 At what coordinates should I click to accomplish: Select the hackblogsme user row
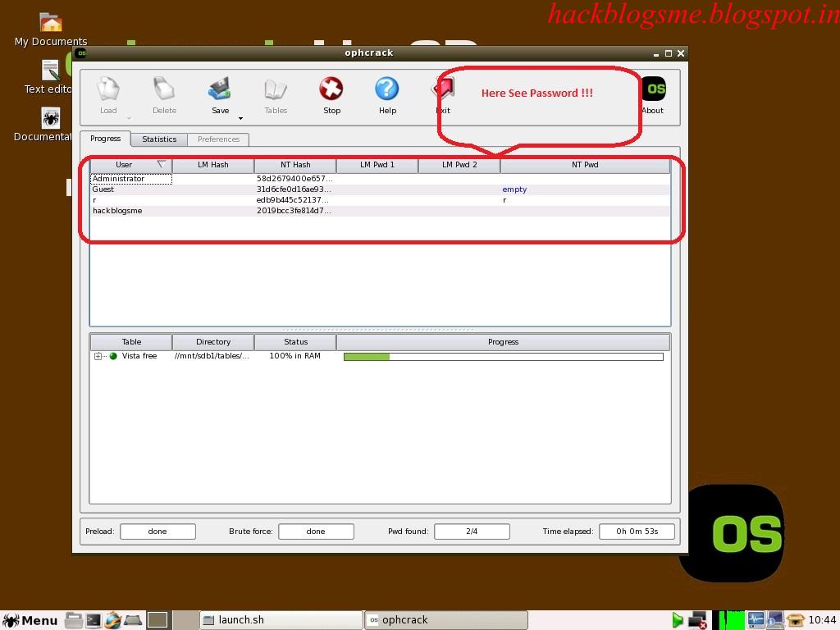380,211
